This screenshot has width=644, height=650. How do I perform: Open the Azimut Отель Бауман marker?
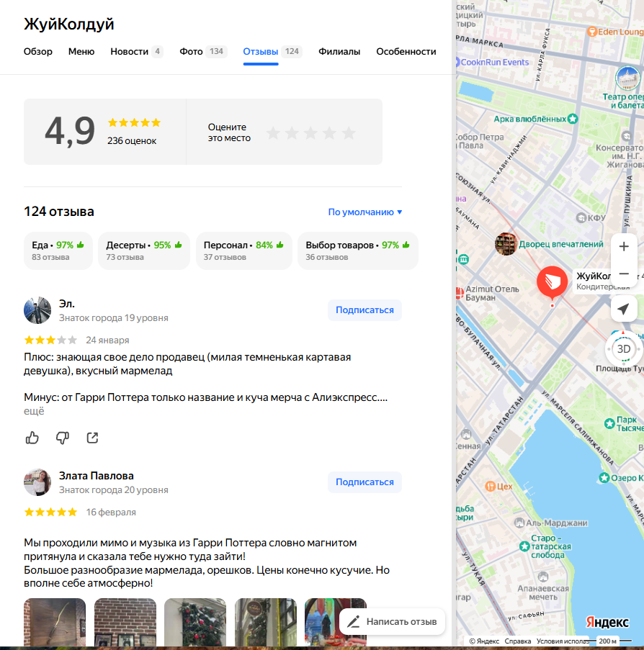click(460, 293)
